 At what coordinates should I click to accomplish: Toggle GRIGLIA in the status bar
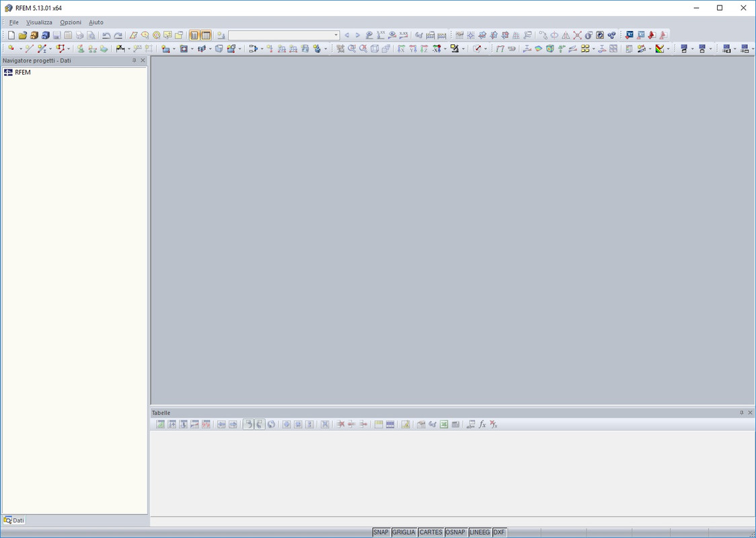point(404,532)
